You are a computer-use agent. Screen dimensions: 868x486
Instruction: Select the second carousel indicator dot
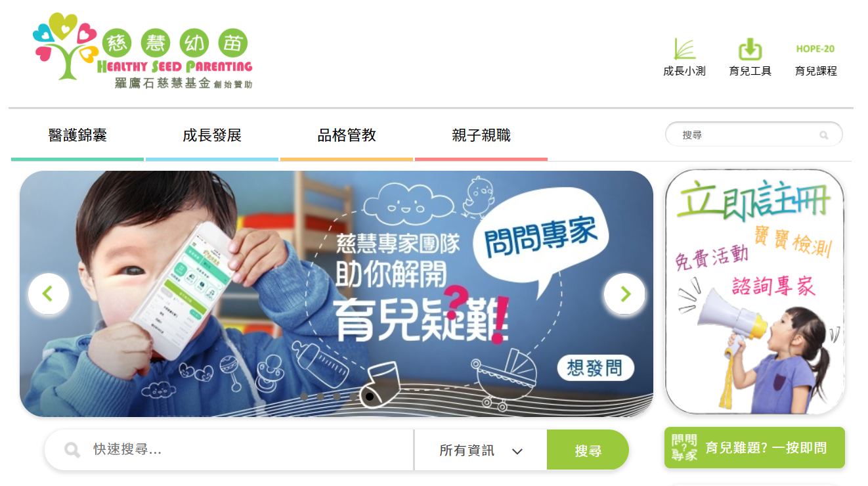(320, 397)
